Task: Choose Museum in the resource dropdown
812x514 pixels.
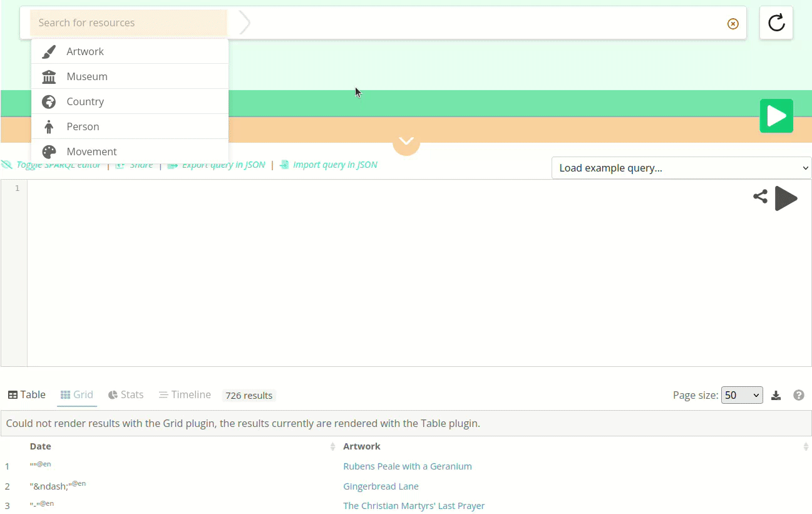Action: click(87, 76)
